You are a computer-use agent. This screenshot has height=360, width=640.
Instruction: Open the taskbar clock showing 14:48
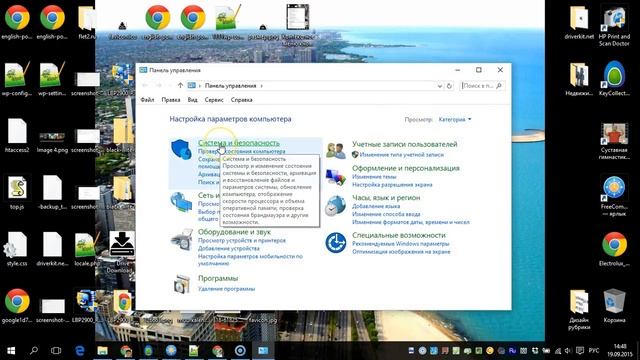pyautogui.click(x=620, y=351)
